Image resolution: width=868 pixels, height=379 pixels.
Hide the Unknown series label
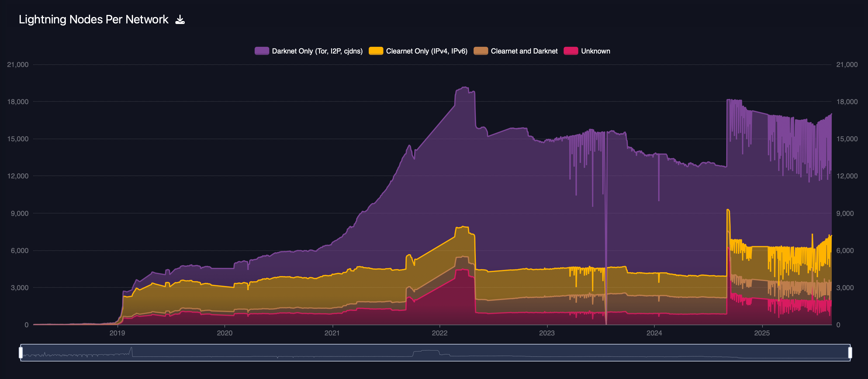pos(595,51)
